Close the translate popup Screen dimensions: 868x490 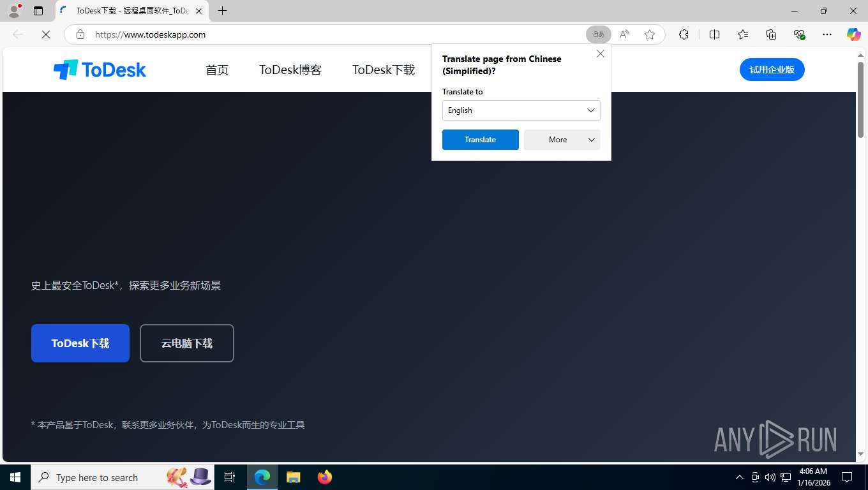click(601, 54)
